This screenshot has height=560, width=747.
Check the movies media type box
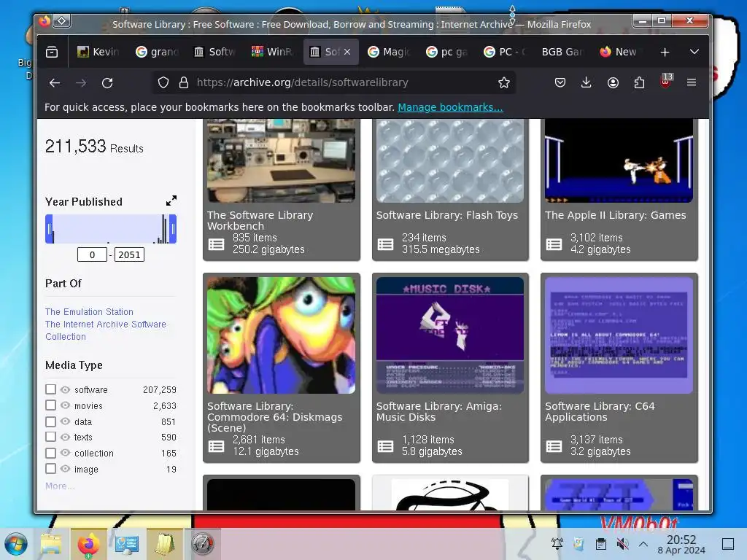click(50, 405)
